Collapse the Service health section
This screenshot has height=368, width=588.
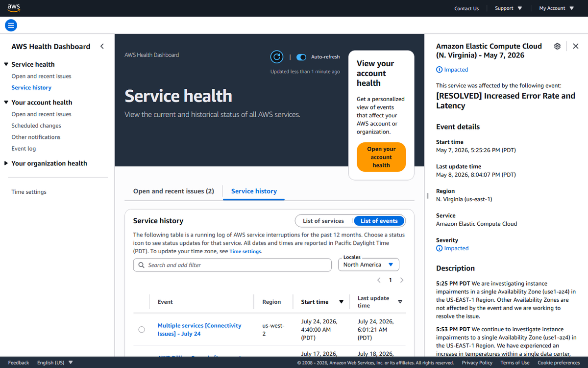point(6,64)
